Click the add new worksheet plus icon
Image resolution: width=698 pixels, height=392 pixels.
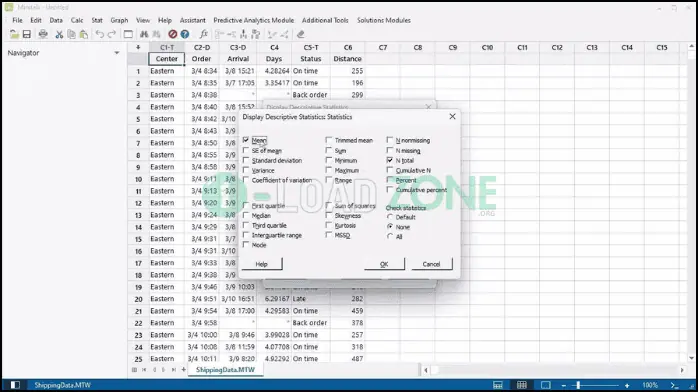pyautogui.click(x=183, y=370)
